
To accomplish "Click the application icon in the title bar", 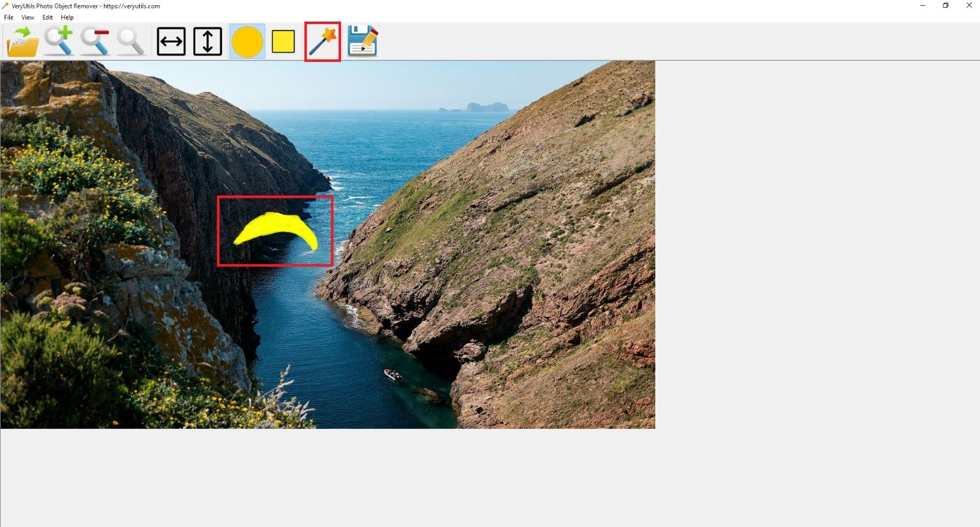I will (6, 6).
